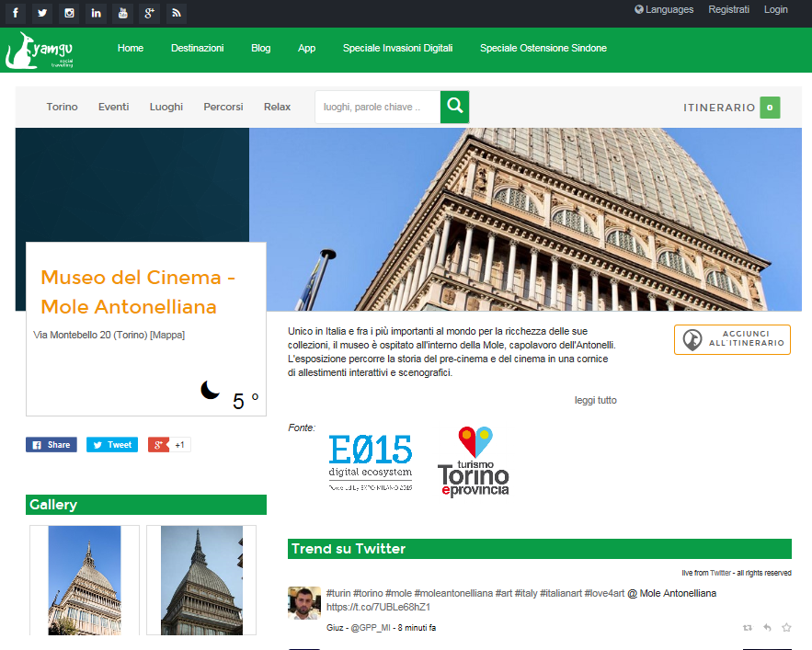Click the green search magnifier button
The height and width of the screenshot is (650, 812).
(x=454, y=107)
